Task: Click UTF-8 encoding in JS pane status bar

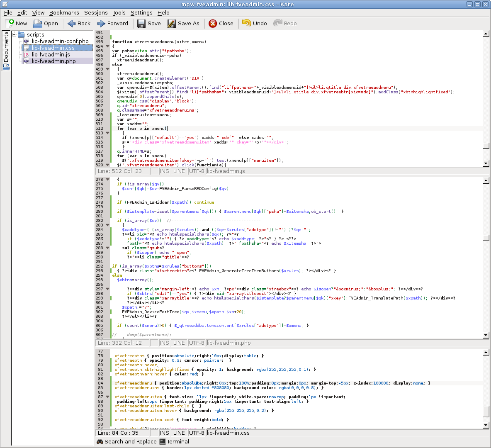Action: (x=197, y=171)
